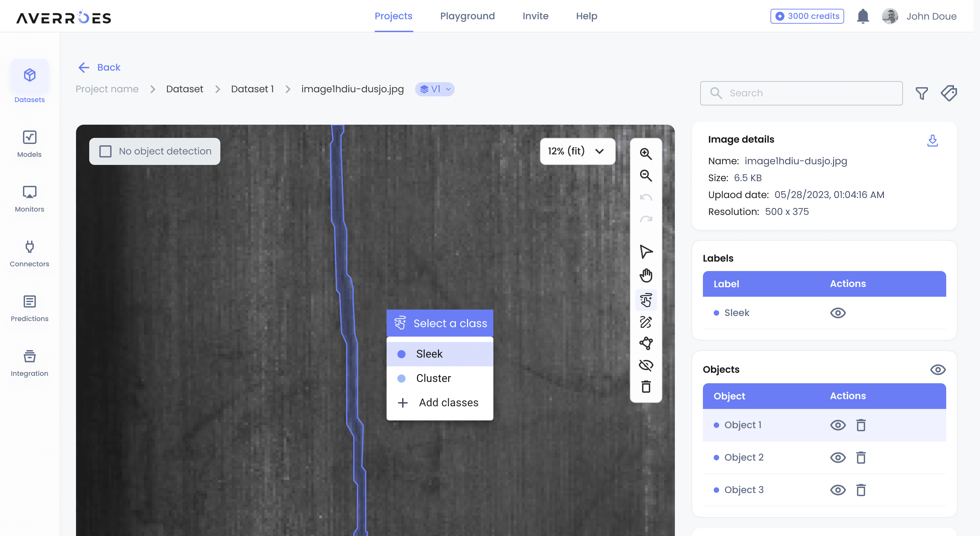
Task: Click the Sleek class color dot
Action: (401, 354)
